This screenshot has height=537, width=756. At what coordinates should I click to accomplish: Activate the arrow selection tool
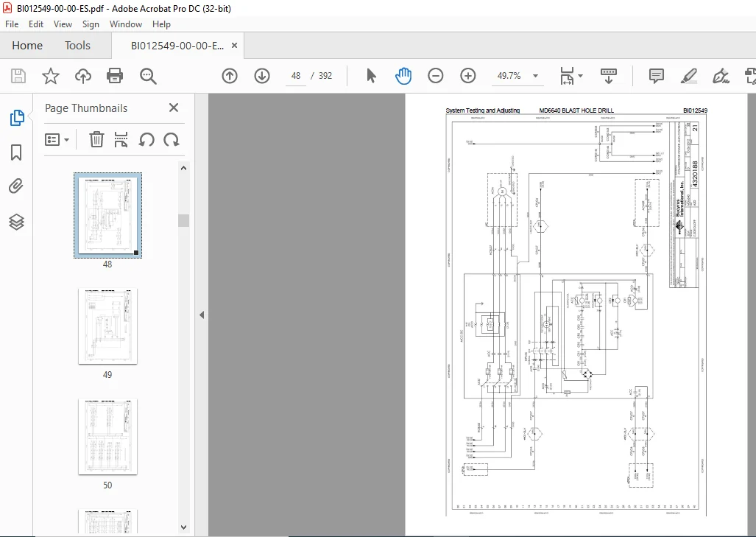[371, 76]
